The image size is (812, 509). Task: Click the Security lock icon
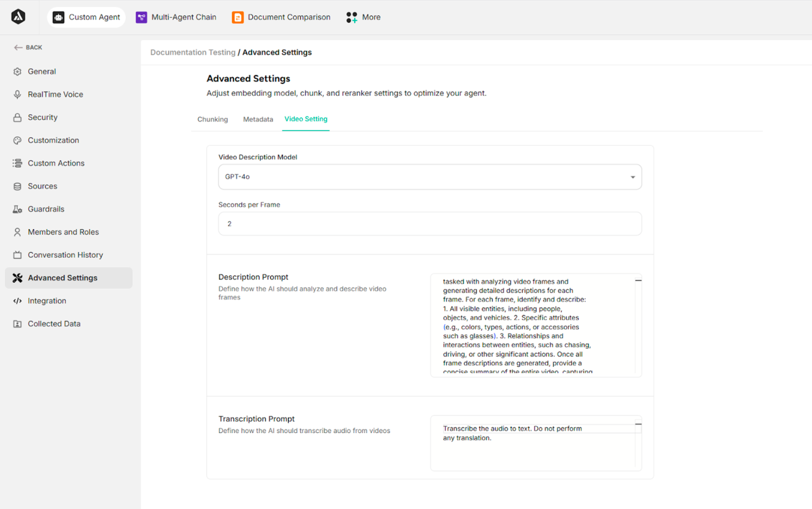tap(17, 117)
